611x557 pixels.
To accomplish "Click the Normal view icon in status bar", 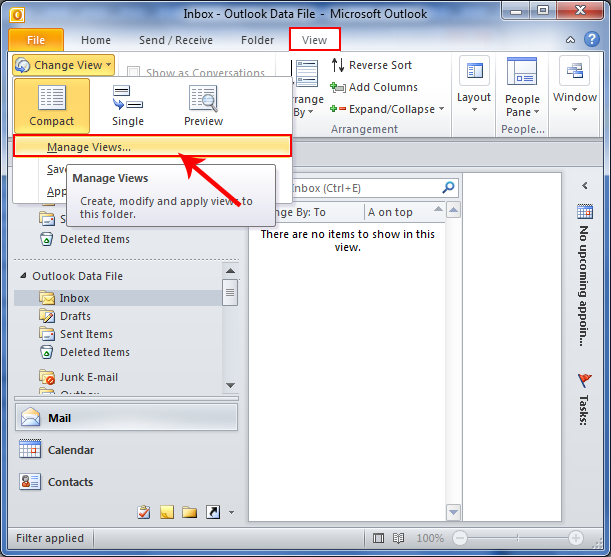I will pos(378,538).
